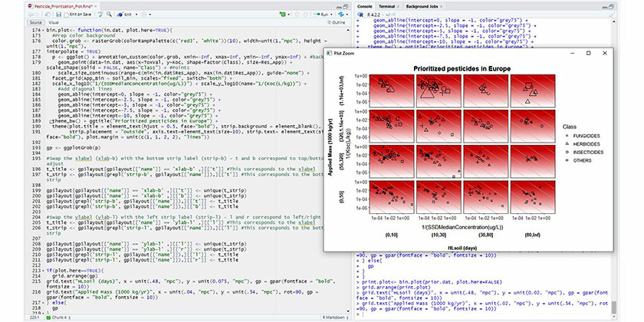Image resolution: width=644 pixels, height=322 pixels.
Task: Click the HLsoil (days) axis label
Action: 462,248
